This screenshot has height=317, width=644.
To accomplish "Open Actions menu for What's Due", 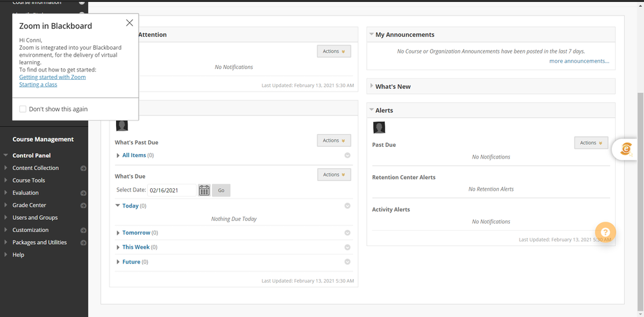I will coord(335,175).
